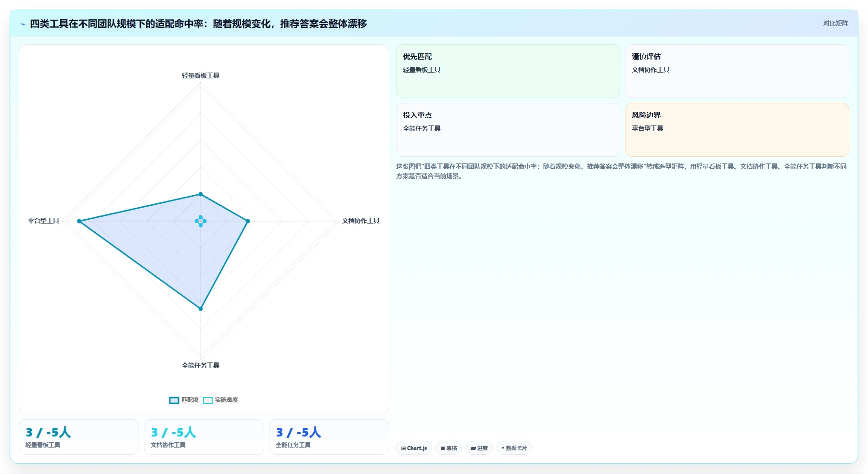868x474 pixels.
Task: Toggle the 匹配度 legend series
Action: 184,400
